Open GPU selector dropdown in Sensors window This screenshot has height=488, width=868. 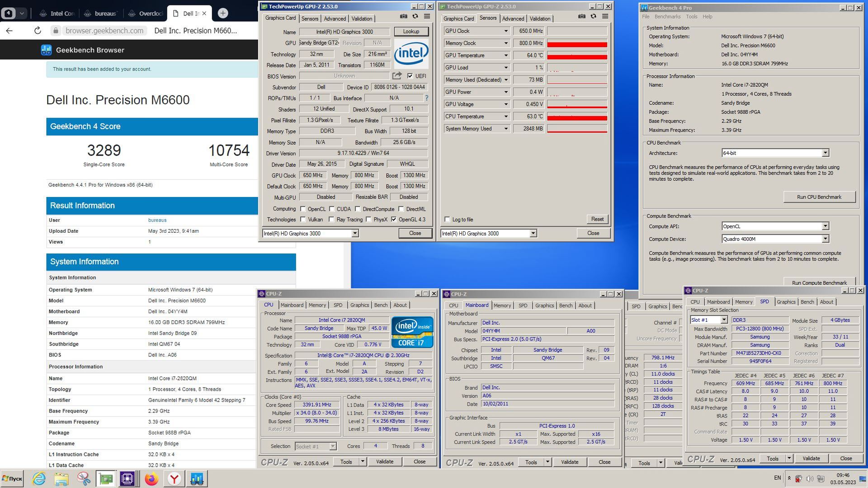point(533,234)
